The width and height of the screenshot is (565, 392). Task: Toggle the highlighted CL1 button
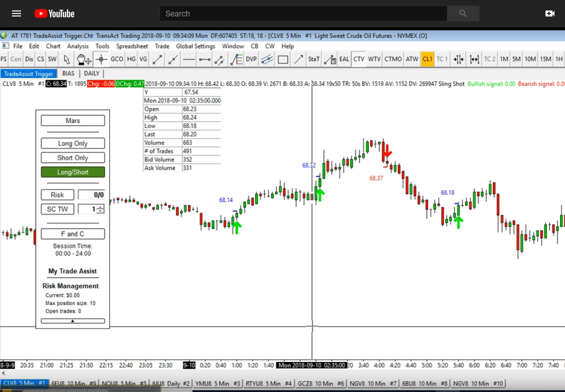pyautogui.click(x=427, y=59)
